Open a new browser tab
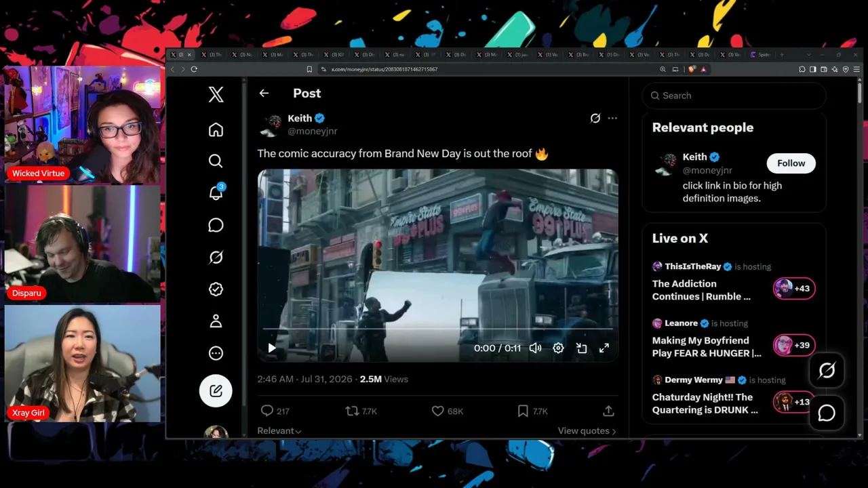 [x=782, y=55]
